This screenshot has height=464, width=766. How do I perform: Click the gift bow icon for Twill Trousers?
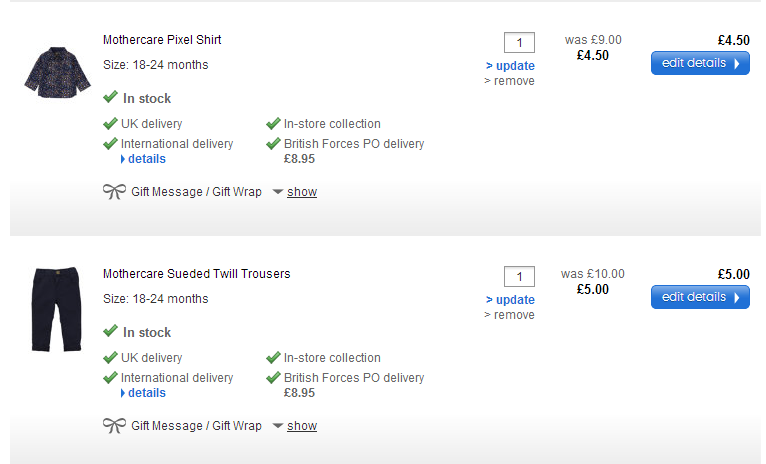click(x=114, y=425)
